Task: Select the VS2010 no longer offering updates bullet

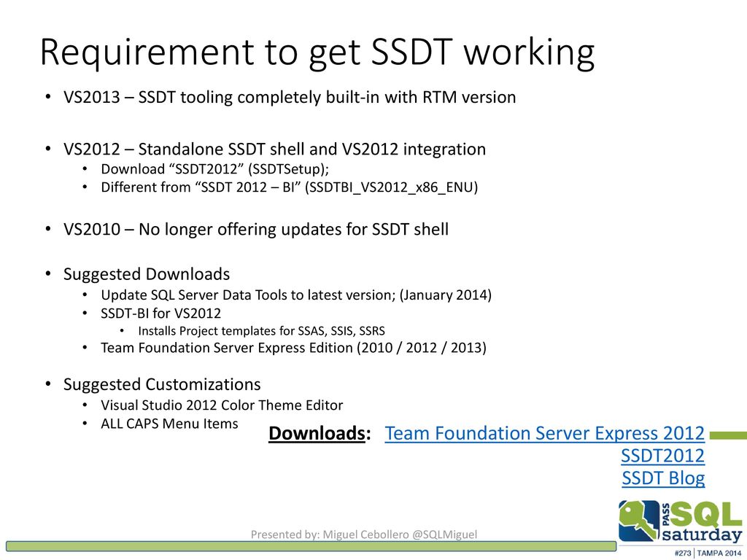Action: click(x=256, y=230)
